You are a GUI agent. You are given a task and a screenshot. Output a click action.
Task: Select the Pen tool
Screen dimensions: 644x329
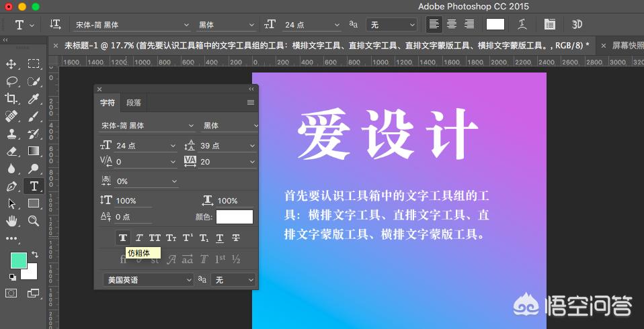click(11, 186)
